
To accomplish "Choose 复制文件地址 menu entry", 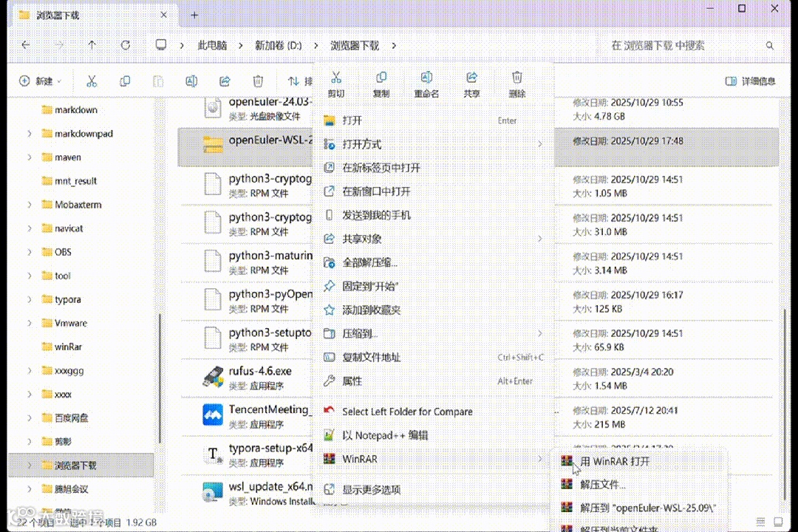I will tap(434, 358).
